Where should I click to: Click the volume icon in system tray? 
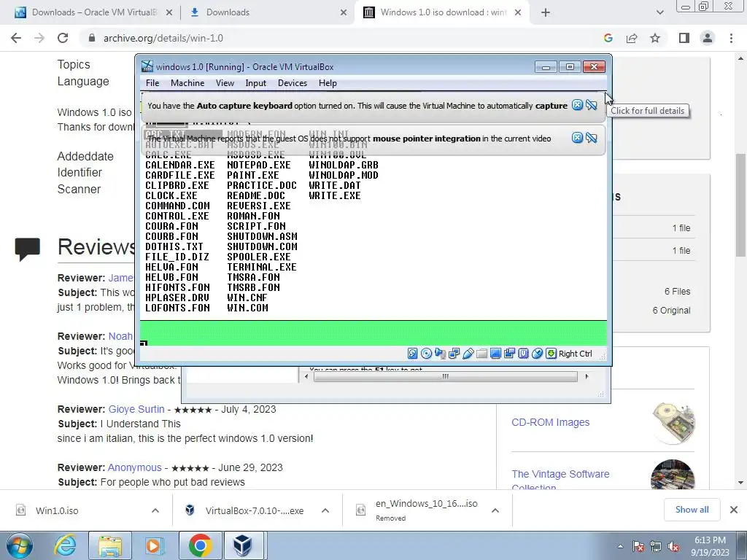tap(674, 546)
